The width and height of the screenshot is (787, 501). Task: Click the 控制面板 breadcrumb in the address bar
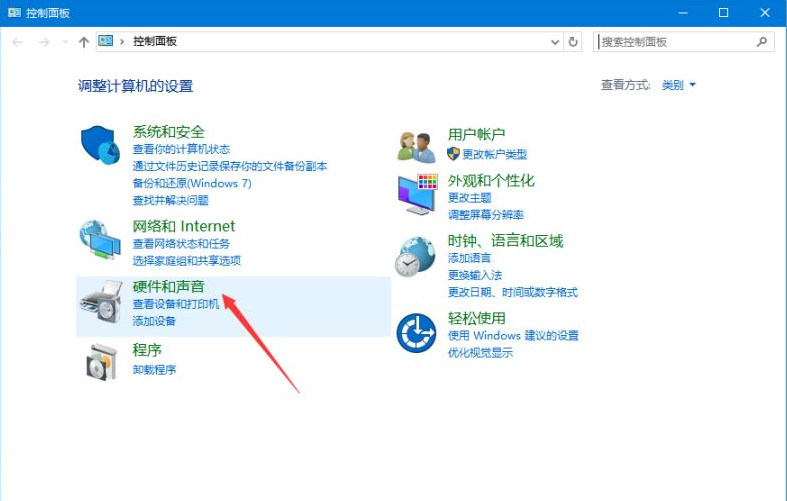coord(154,42)
